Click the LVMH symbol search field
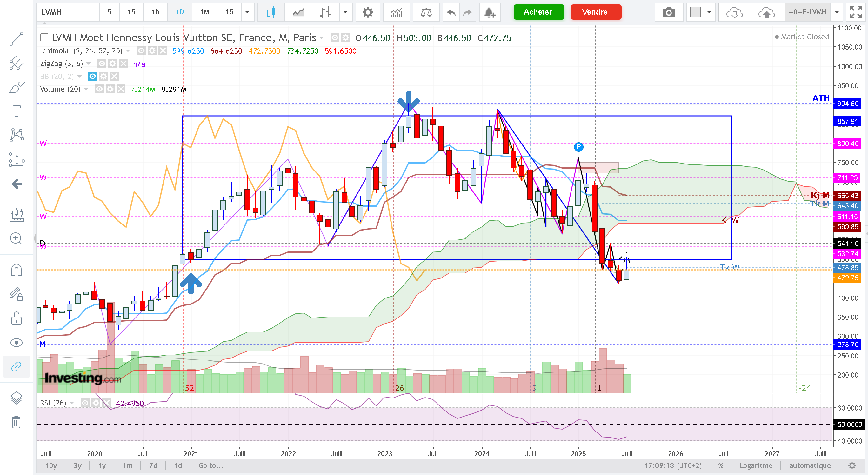The height and width of the screenshot is (475, 868). (68, 12)
